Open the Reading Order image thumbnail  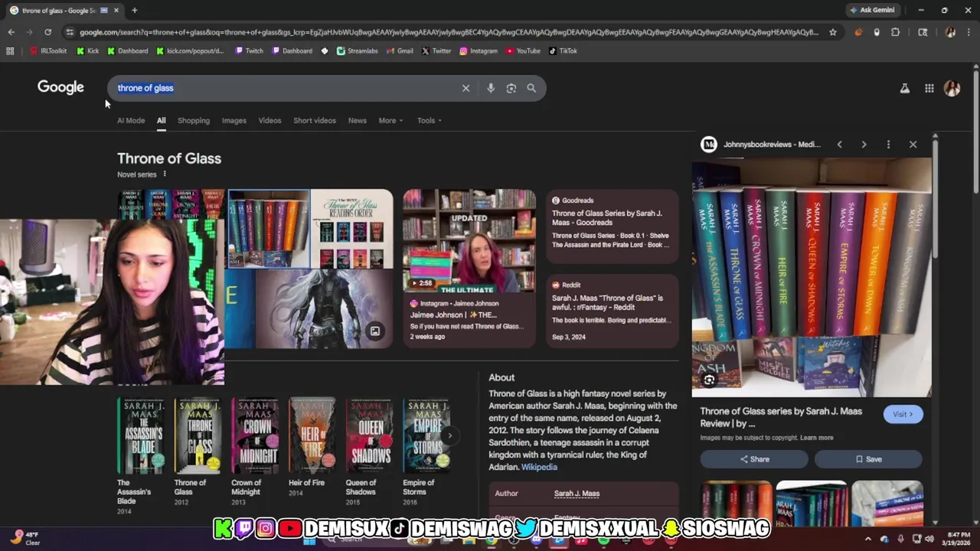[352, 229]
